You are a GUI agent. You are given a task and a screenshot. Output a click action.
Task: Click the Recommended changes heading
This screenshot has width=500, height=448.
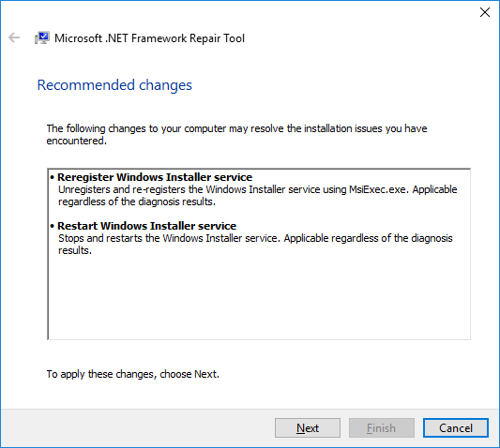(114, 85)
